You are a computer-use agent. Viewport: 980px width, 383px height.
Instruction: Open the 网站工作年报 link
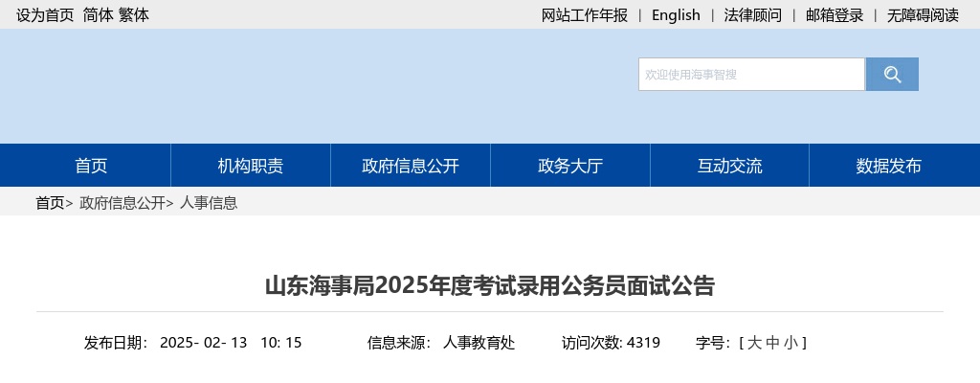point(585,15)
